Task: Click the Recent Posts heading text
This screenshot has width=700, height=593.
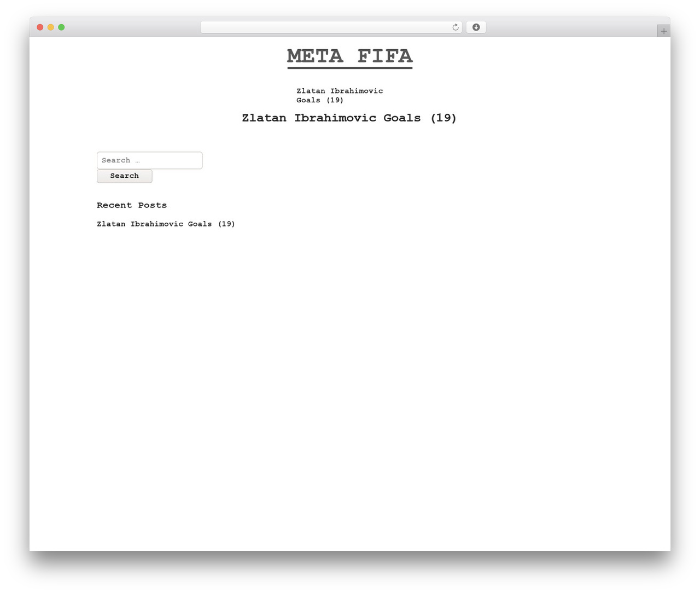Action: pos(132,205)
